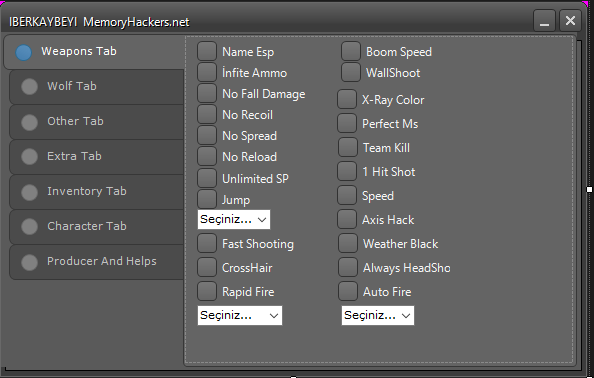Viewport: 594px width, 378px height.
Task: Enable No Recoil checkbox
Action: click(x=207, y=114)
